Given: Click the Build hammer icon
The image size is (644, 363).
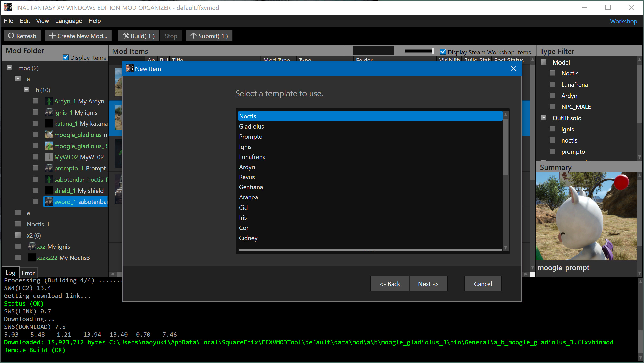Looking at the screenshot, I should (126, 36).
